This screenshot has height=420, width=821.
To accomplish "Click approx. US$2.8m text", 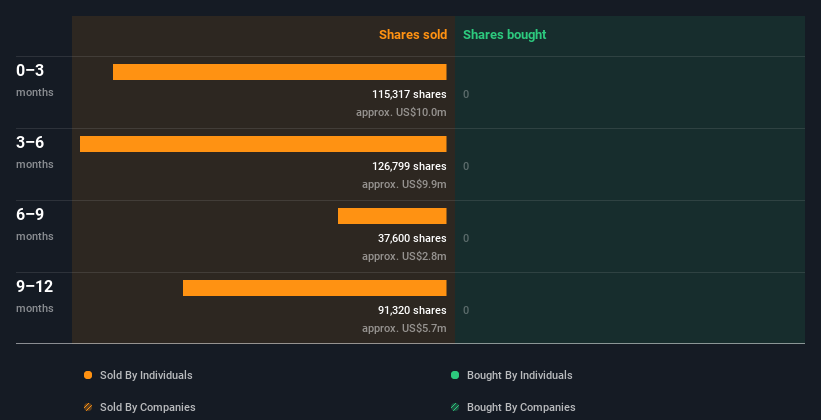I will (404, 256).
